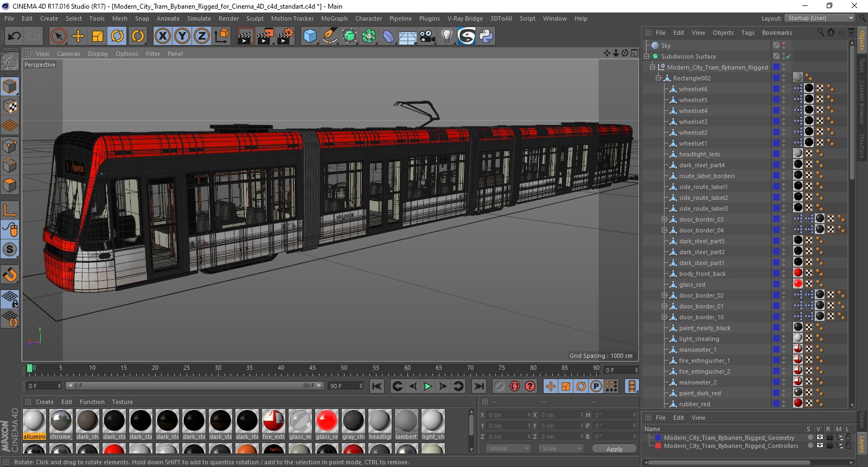The width and height of the screenshot is (868, 467).
Task: Open the Character menu
Action: pyautogui.click(x=368, y=18)
